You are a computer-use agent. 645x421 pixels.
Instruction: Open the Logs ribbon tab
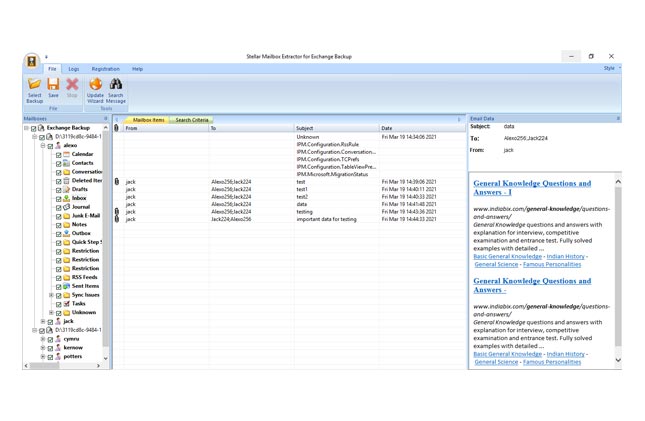coord(74,69)
